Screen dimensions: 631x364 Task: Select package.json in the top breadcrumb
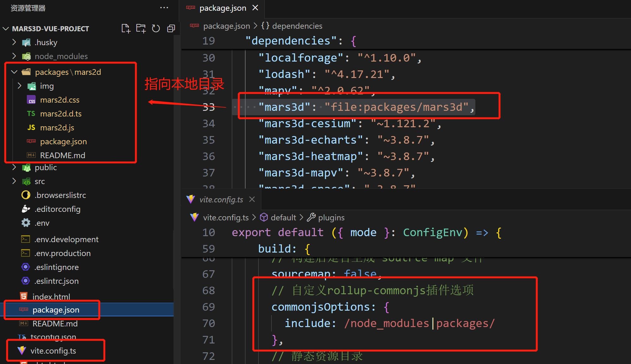226,26
